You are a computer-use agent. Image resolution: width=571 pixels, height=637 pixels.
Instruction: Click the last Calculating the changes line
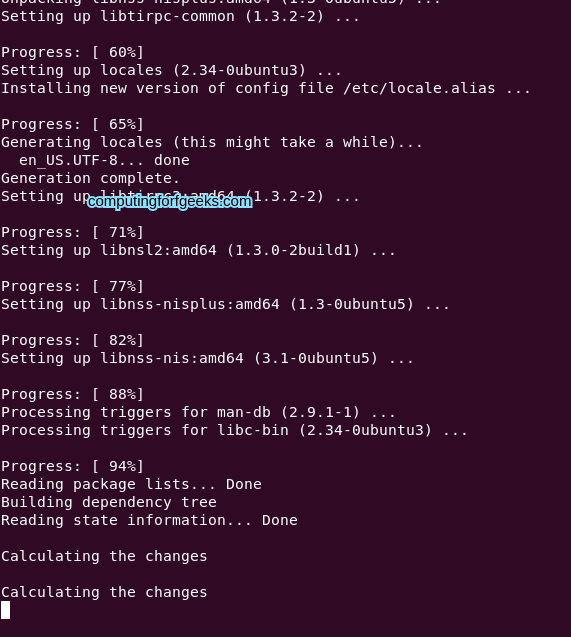[104, 592]
